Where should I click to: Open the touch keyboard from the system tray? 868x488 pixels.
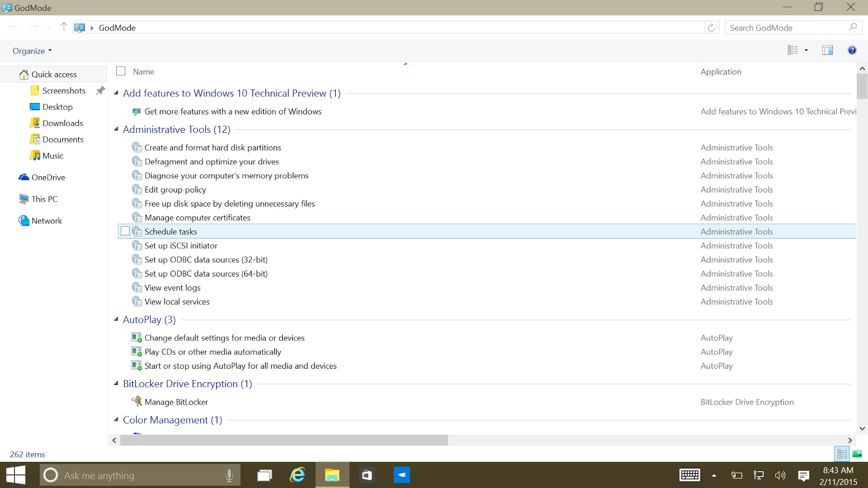689,475
